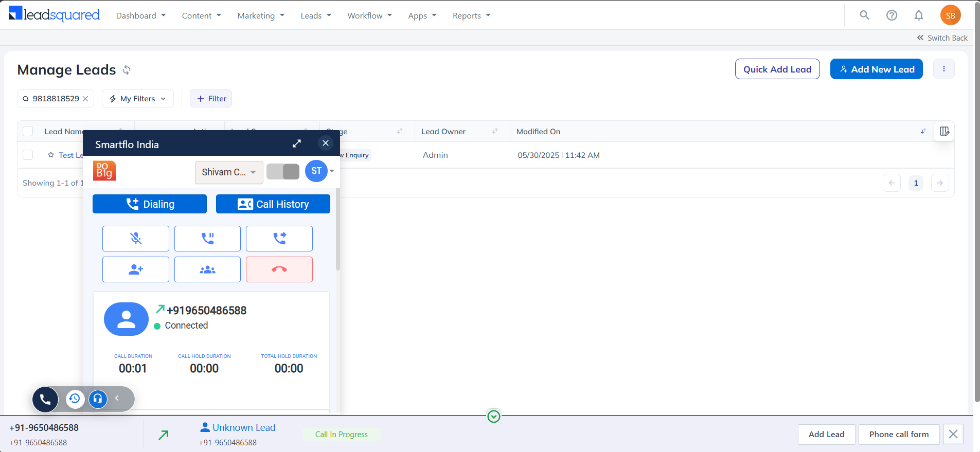The image size is (980, 452).
Task: Select all leads header checkbox
Action: pyautogui.click(x=28, y=131)
